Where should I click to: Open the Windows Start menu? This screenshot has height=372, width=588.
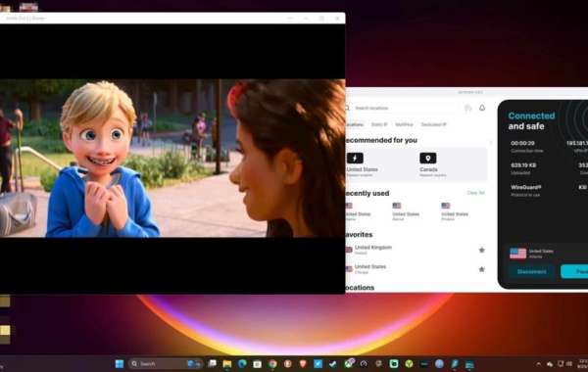coord(120,364)
